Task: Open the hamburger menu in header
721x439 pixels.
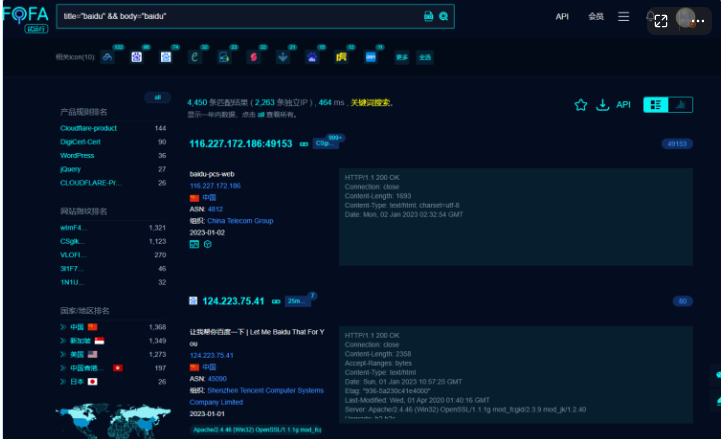Action: click(624, 17)
